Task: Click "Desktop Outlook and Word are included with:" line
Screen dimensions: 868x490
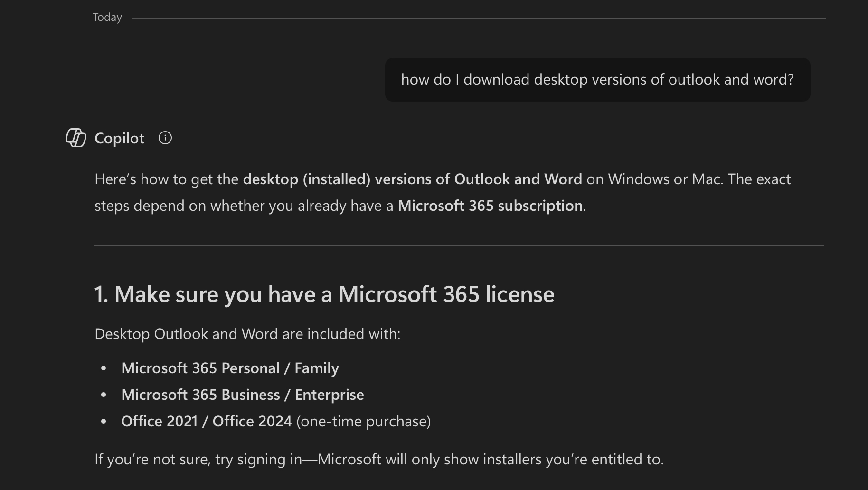Action: [247, 334]
